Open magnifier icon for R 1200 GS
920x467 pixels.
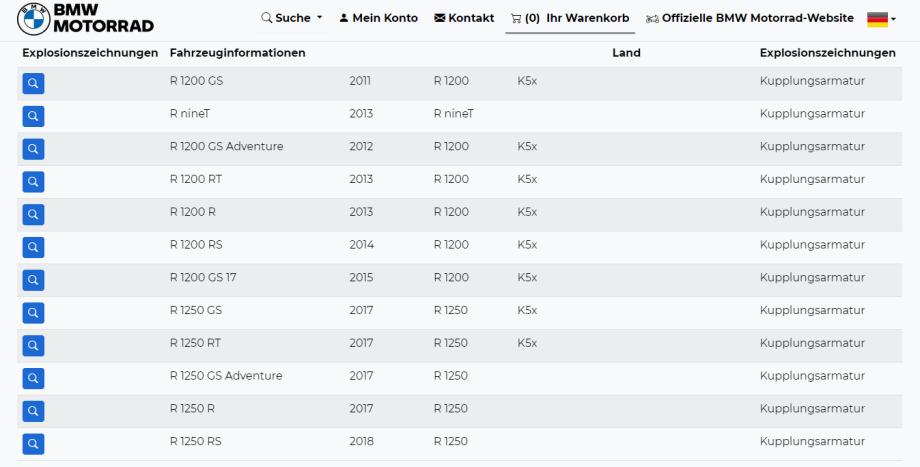33,84
